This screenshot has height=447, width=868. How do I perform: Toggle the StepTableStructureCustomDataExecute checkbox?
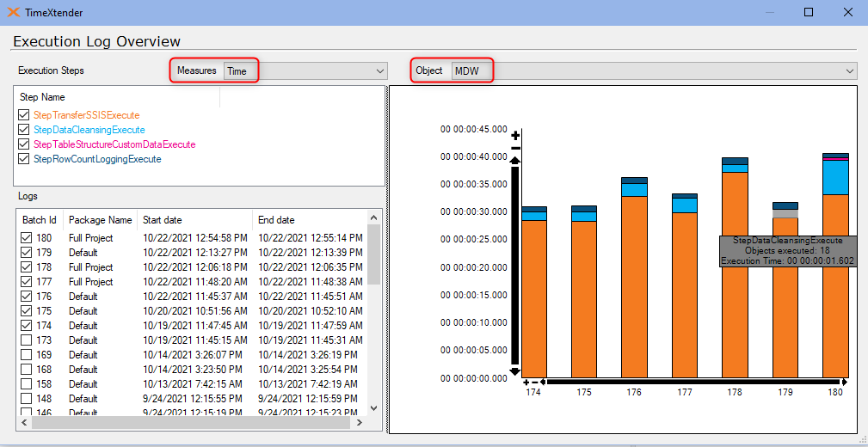(24, 144)
